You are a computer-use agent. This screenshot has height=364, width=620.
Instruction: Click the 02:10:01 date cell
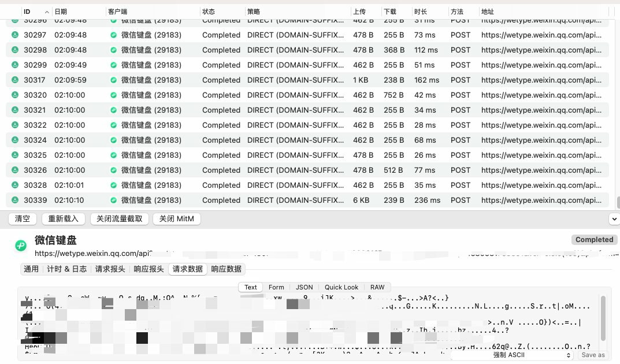pyautogui.click(x=69, y=185)
